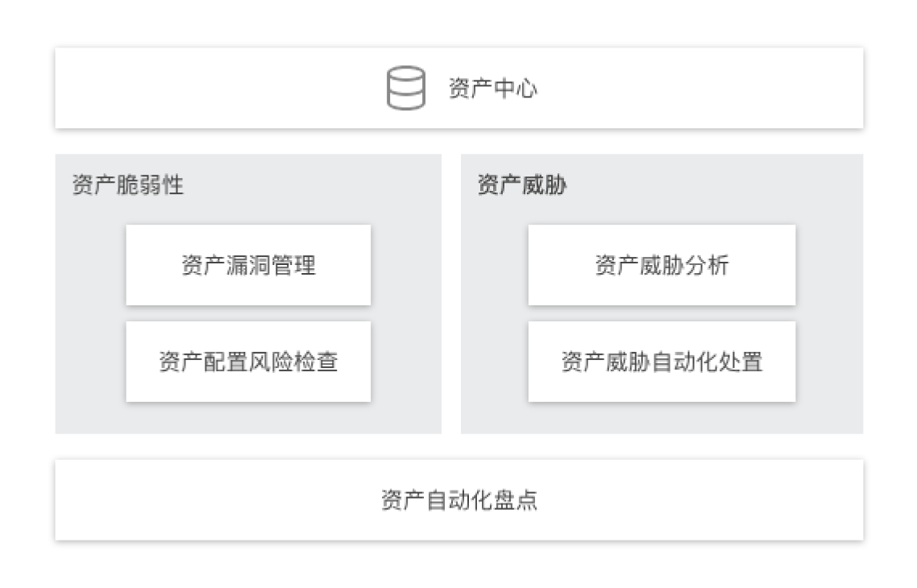The width and height of the screenshot is (917, 588).
Task: Click the 资产威胁自动化处置 text
Action: (662, 362)
